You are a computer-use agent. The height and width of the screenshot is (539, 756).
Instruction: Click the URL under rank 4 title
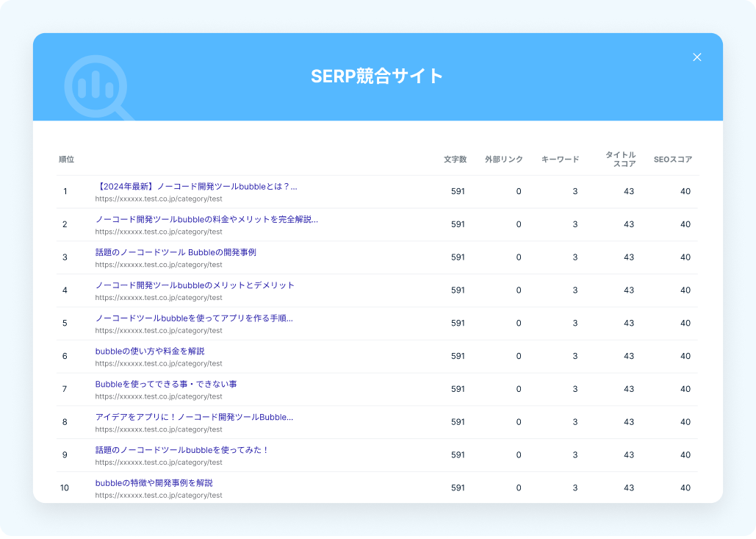(x=159, y=298)
